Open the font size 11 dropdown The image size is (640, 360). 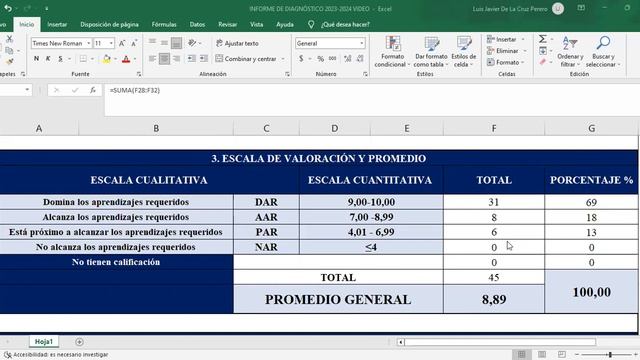111,43
